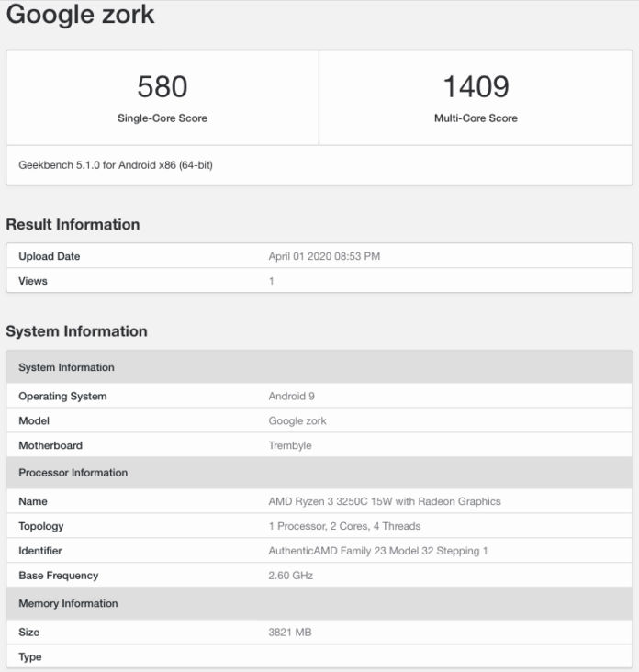Image resolution: width=639 pixels, height=672 pixels.
Task: Click the 'Views' row label
Action: [x=33, y=281]
